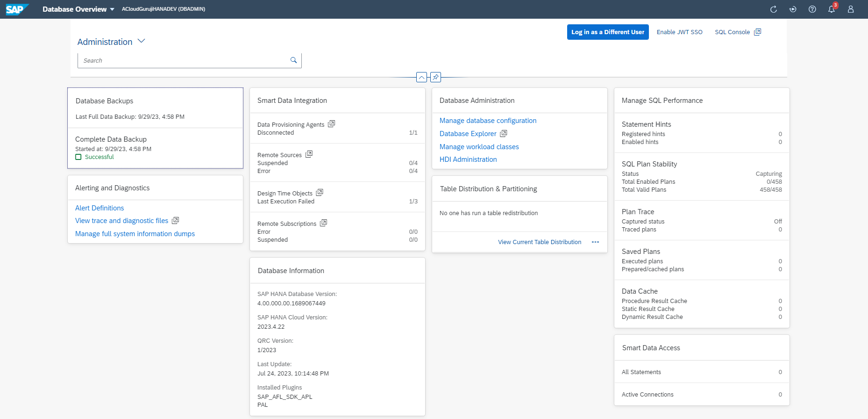The width and height of the screenshot is (868, 419).
Task: Click the Successful backup status indicator
Action: 95,157
